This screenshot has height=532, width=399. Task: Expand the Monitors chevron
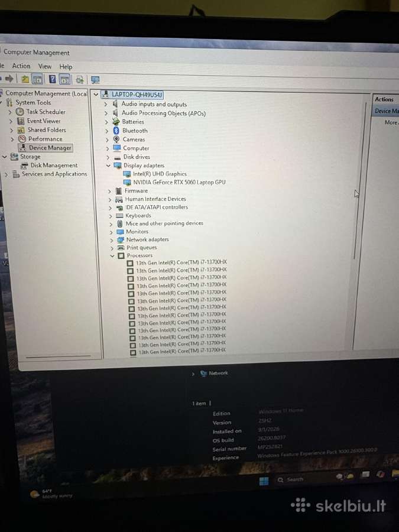pos(111,232)
